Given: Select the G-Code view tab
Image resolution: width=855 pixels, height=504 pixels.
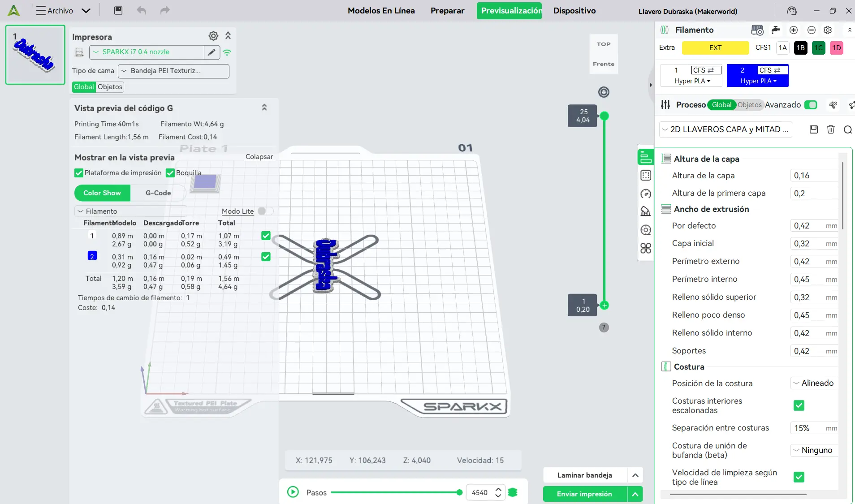Looking at the screenshot, I should tap(158, 193).
